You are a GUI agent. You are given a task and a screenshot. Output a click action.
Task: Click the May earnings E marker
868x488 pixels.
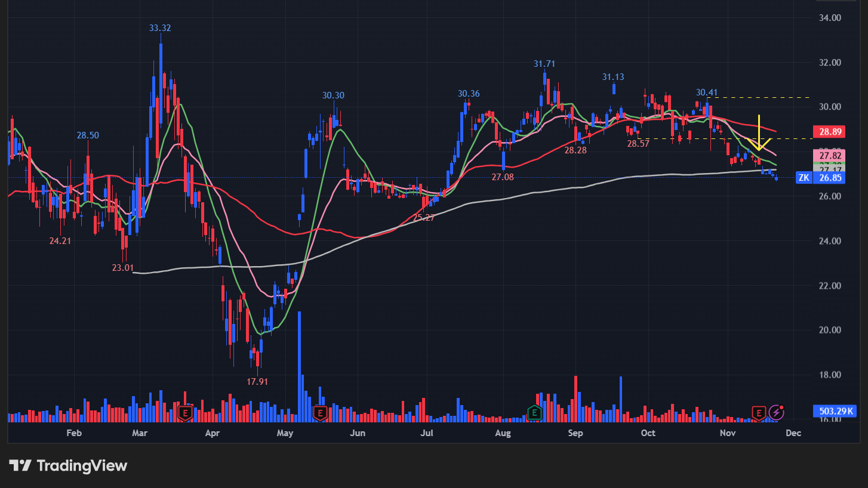320,412
